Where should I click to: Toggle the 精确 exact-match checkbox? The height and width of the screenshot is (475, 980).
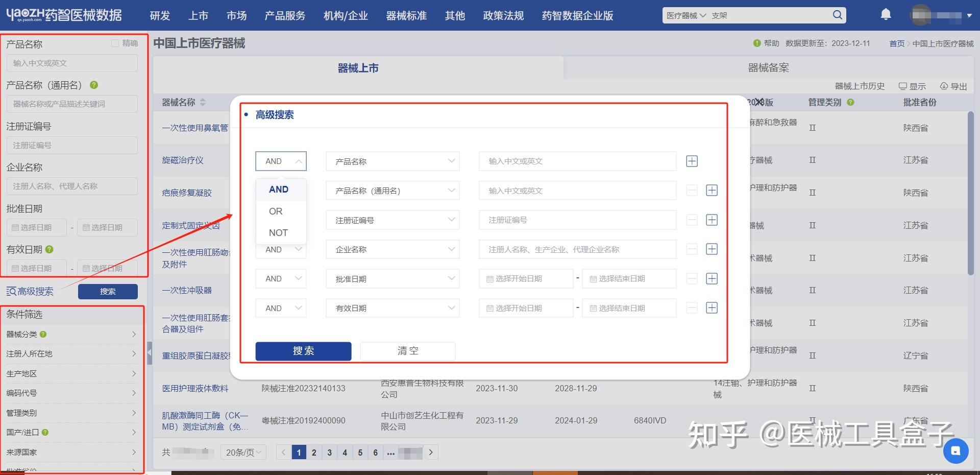[x=115, y=43]
